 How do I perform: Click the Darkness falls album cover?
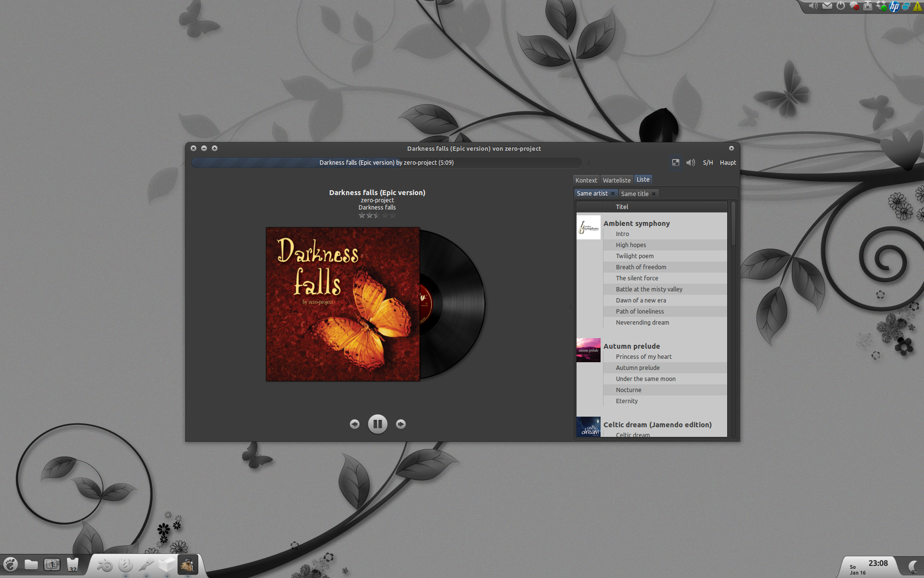[x=343, y=304]
